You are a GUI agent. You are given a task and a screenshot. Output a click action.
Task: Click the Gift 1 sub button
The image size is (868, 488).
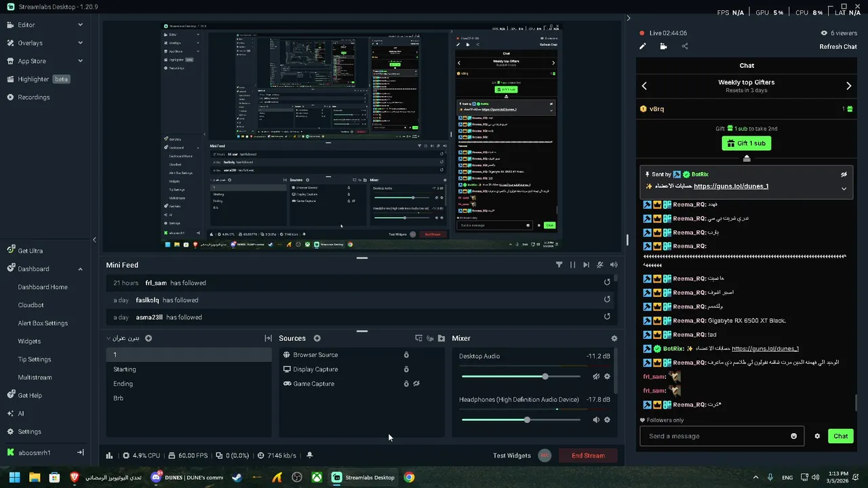747,143
